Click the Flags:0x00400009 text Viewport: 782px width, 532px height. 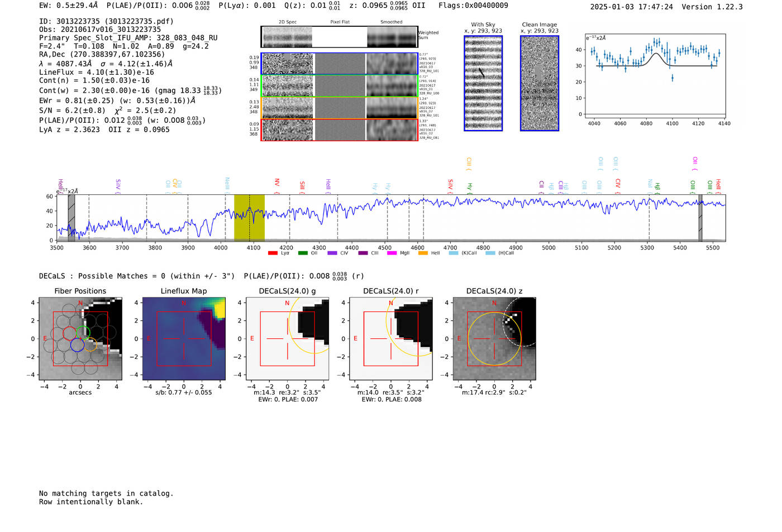pyautogui.click(x=473, y=6)
